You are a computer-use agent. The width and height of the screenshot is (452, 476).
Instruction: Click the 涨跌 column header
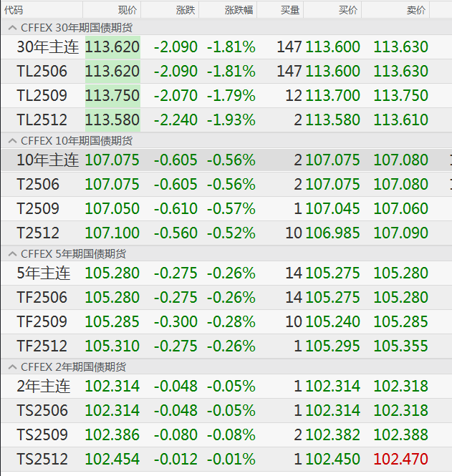click(x=185, y=10)
